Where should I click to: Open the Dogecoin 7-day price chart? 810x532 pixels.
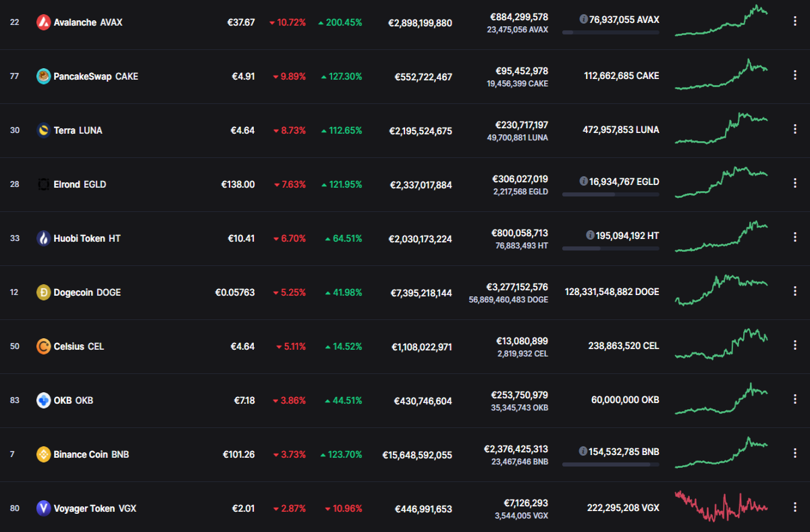pos(721,290)
